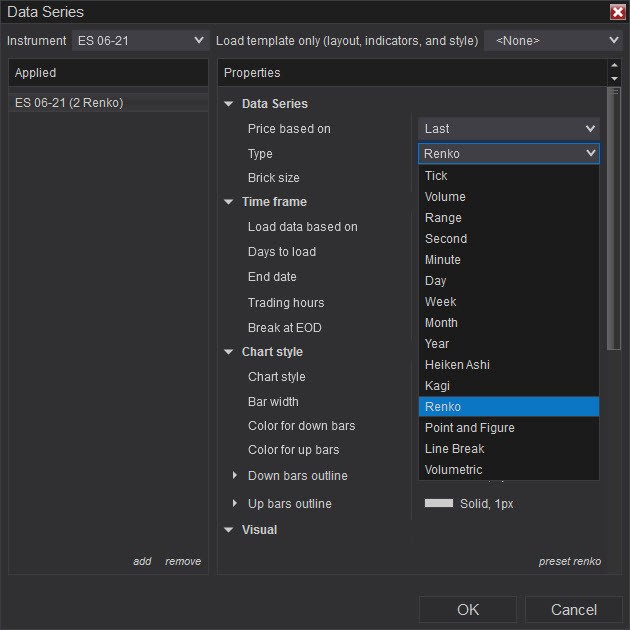Collapse the Chart style section
This screenshot has height=630, width=630.
229,352
